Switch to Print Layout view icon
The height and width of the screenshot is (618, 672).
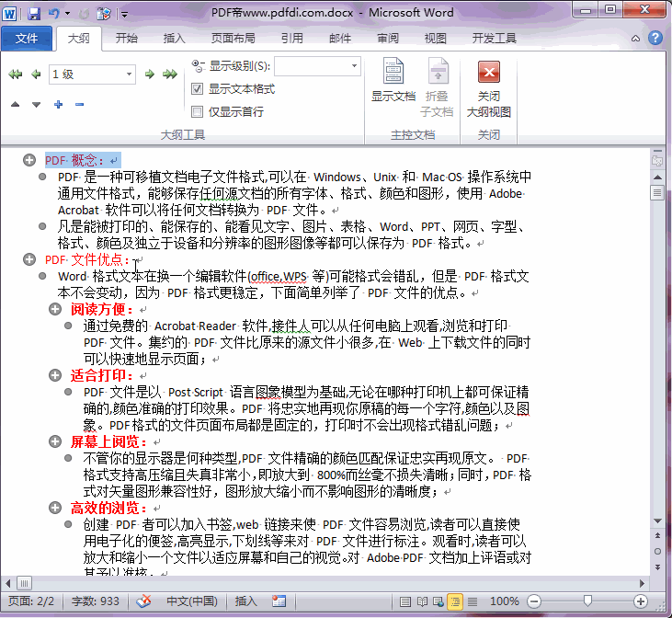coord(405,601)
